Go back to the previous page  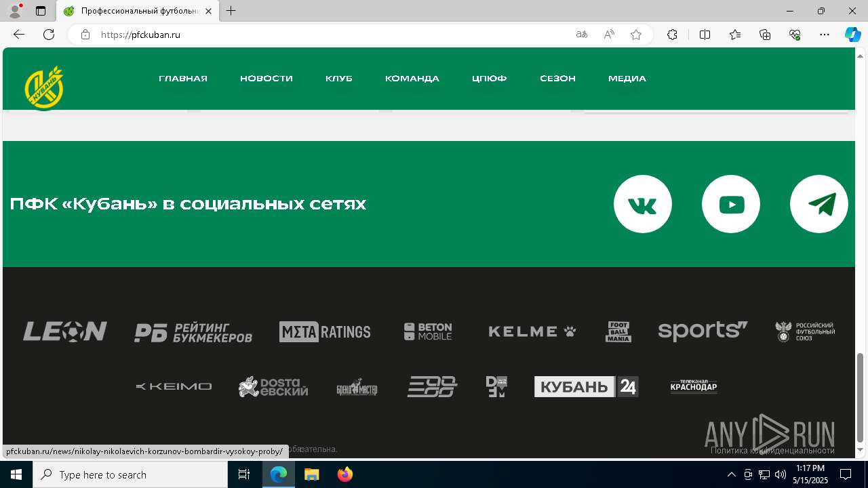(x=19, y=35)
